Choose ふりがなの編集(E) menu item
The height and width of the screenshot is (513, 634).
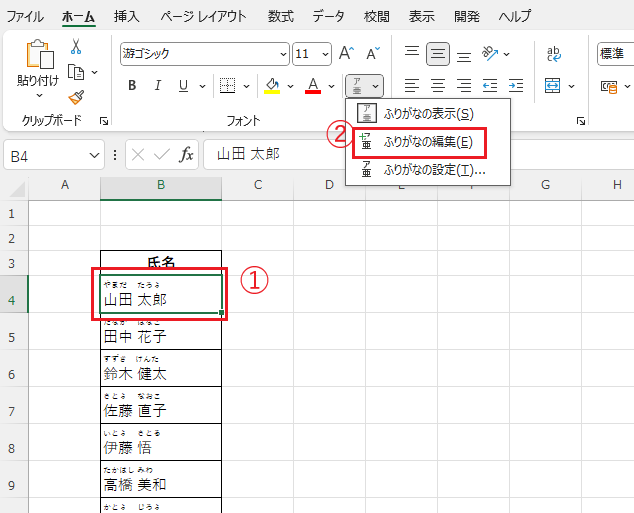pyautogui.click(x=428, y=142)
